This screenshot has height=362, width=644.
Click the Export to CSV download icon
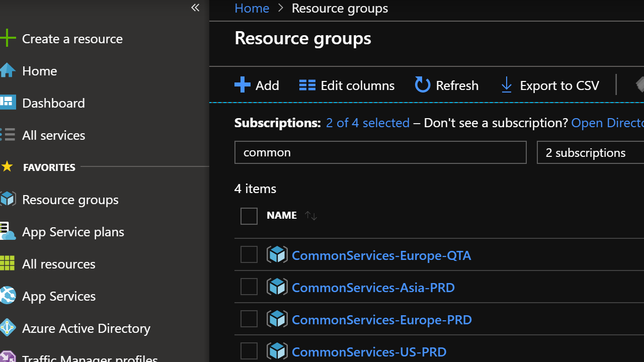tap(507, 85)
